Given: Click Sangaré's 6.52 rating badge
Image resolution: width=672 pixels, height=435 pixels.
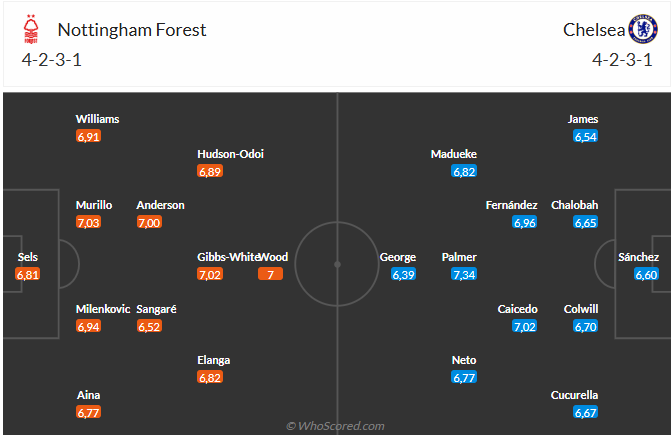Looking at the screenshot, I should pyautogui.click(x=149, y=326).
